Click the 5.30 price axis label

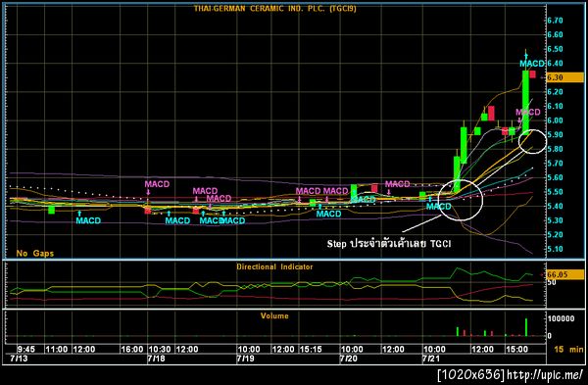555,220
